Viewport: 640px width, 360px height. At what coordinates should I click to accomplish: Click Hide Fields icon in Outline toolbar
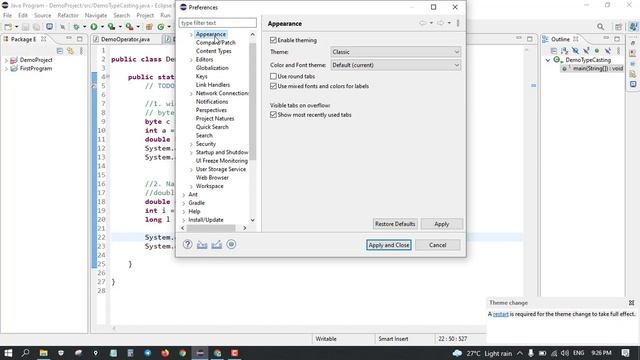point(575,51)
